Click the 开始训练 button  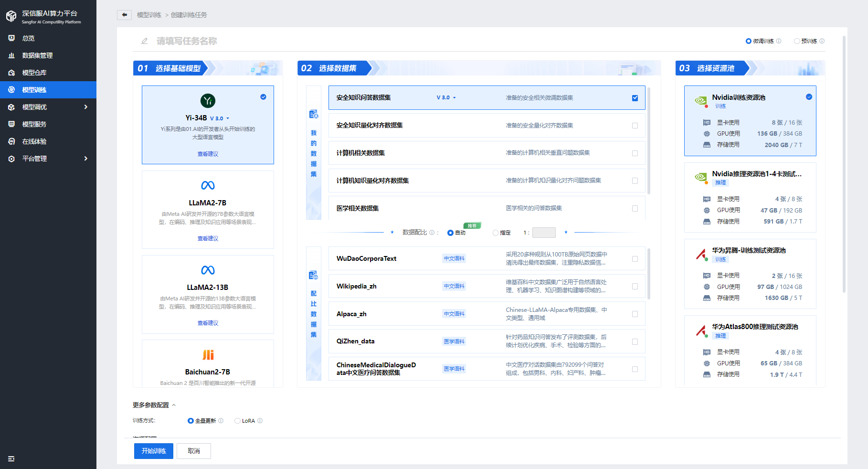click(x=154, y=451)
